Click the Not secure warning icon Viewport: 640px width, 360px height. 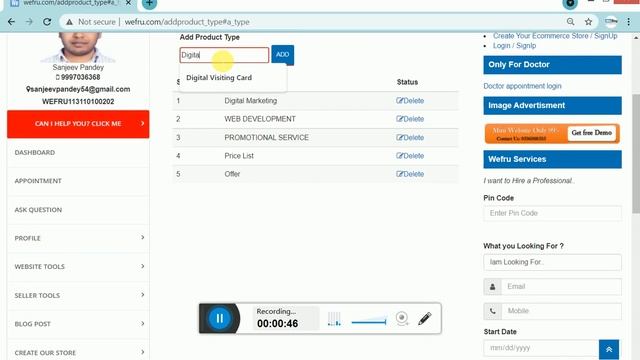[69, 22]
